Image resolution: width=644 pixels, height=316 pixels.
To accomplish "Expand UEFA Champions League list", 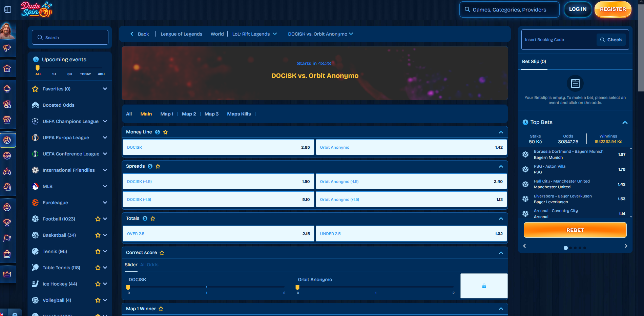I will click(105, 121).
